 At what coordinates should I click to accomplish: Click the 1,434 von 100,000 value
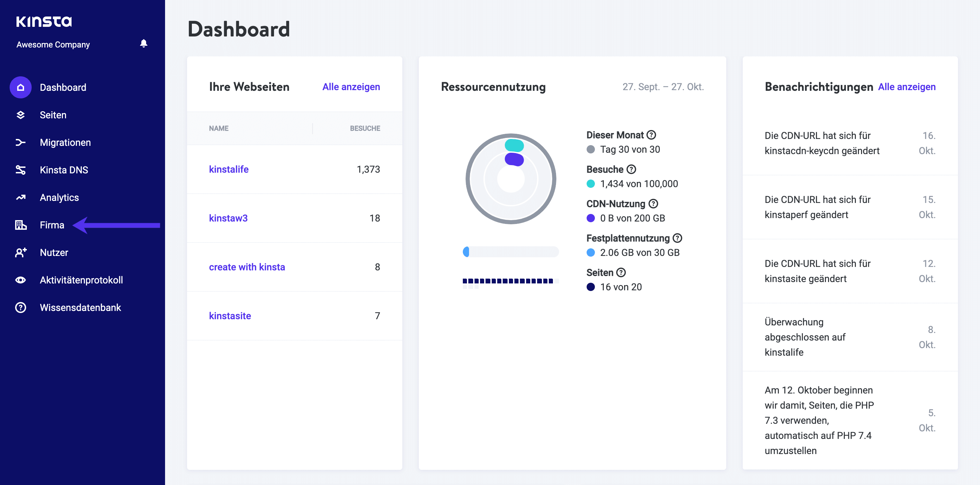coord(639,184)
